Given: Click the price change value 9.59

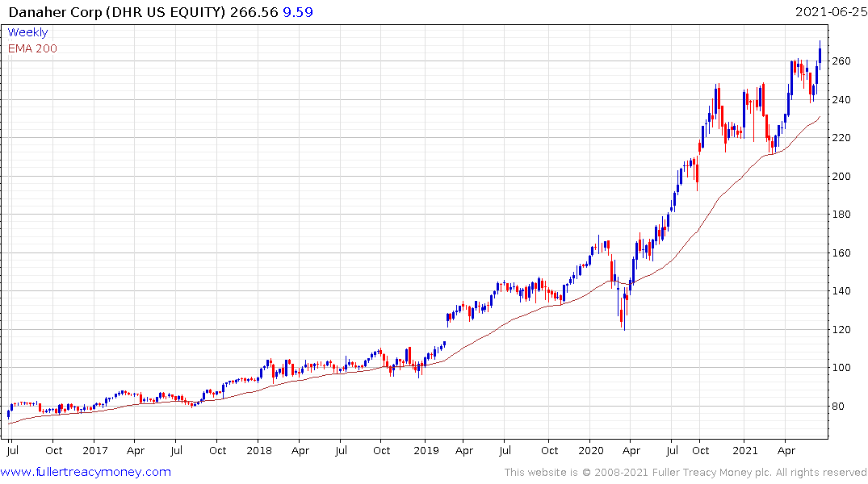Looking at the screenshot, I should pyautogui.click(x=298, y=12).
